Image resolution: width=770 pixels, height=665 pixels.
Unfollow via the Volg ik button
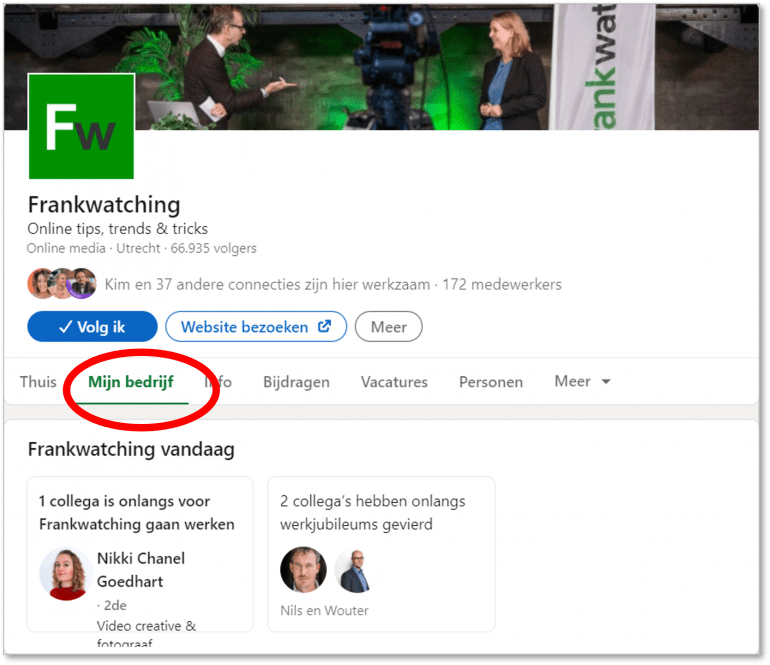tap(92, 327)
